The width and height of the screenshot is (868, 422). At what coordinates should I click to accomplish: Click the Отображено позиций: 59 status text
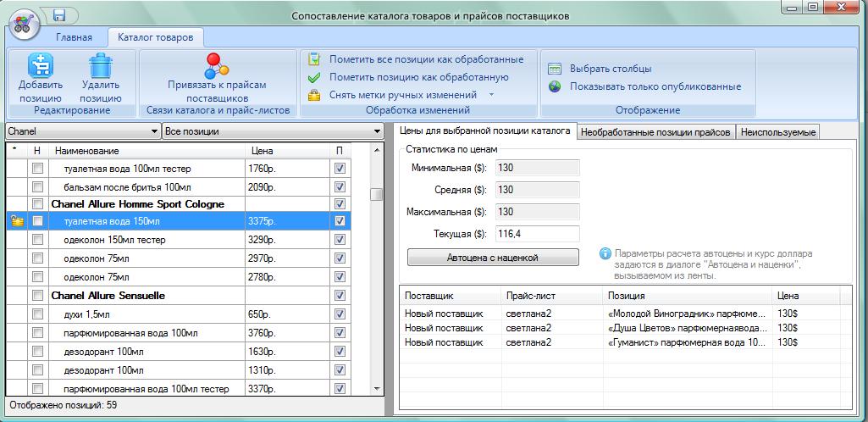(64, 405)
